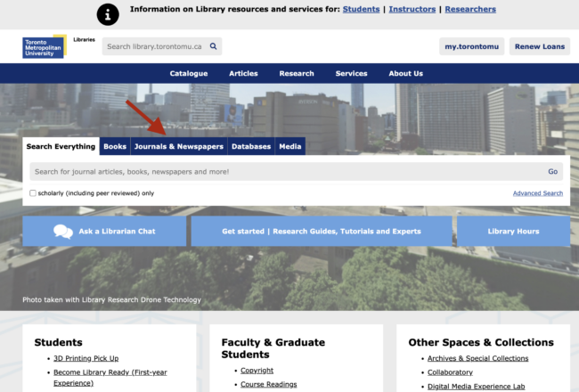Open the Library Hours button

coord(513,232)
